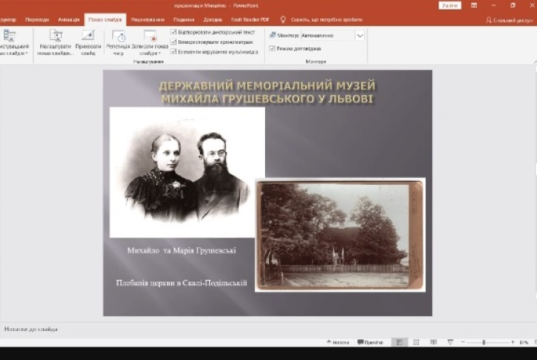Open the Foxit Reader PDF tab
537x360 pixels.
coord(250,20)
